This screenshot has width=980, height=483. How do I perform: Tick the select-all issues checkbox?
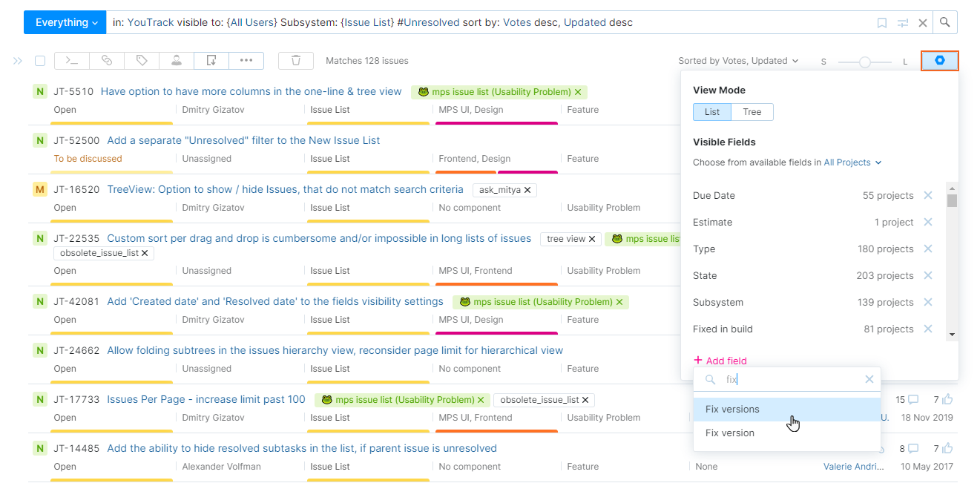tap(40, 61)
